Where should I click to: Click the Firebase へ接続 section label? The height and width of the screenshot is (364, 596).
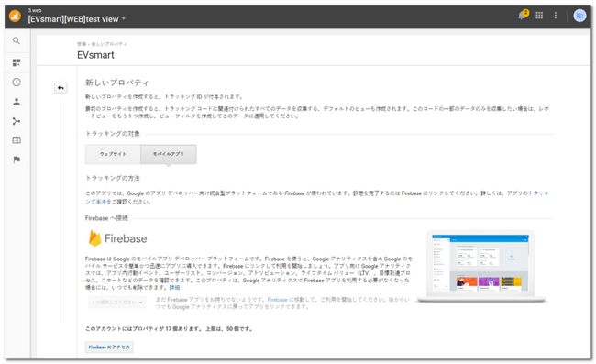coord(106,218)
